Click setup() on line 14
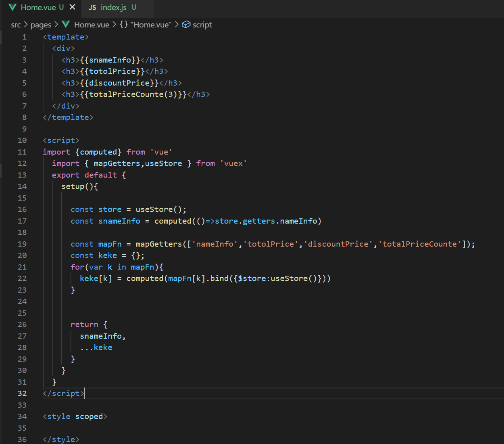Image resolution: width=504 pixels, height=444 pixels. click(x=77, y=186)
